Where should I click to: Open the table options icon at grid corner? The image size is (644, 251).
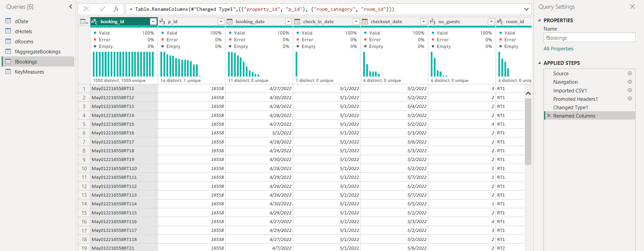click(x=84, y=22)
